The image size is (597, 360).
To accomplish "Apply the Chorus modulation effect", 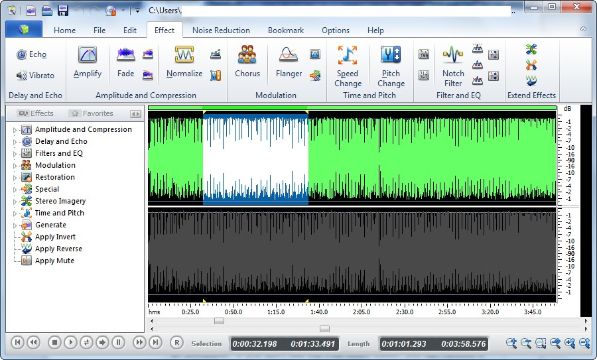I will [247, 62].
